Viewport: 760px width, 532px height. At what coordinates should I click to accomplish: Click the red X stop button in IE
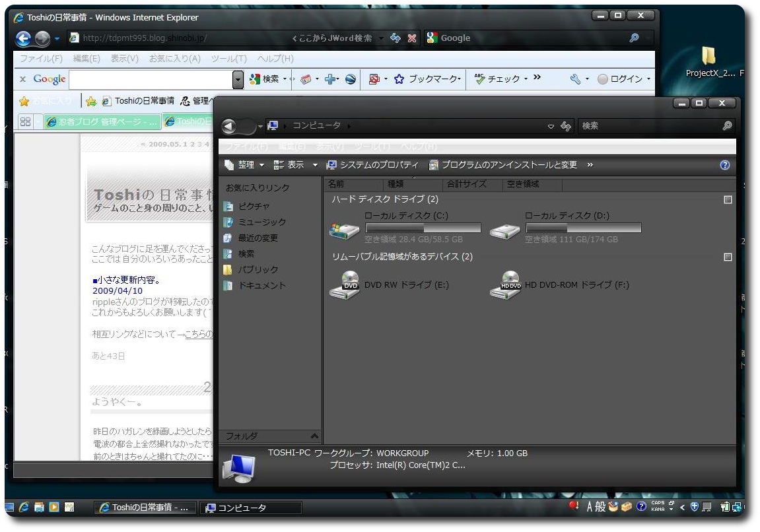412,38
